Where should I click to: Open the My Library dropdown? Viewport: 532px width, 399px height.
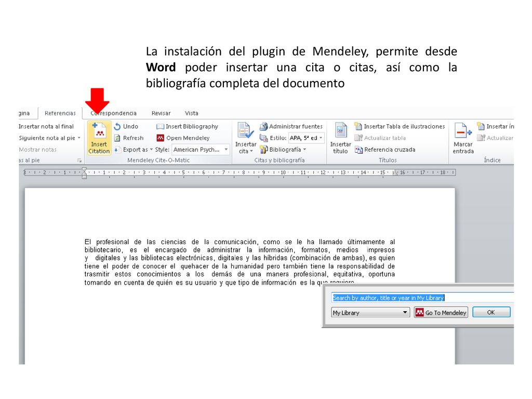point(370,312)
